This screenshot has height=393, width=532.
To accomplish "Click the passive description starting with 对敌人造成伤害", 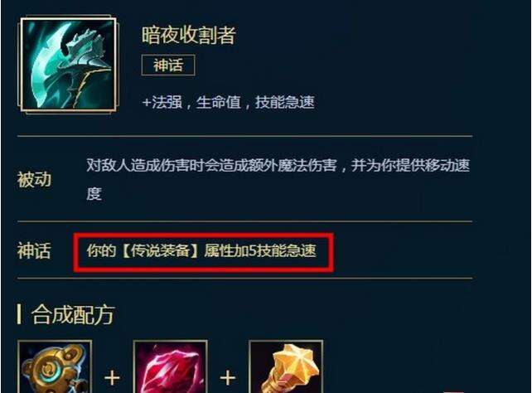I will pyautogui.click(x=278, y=180).
